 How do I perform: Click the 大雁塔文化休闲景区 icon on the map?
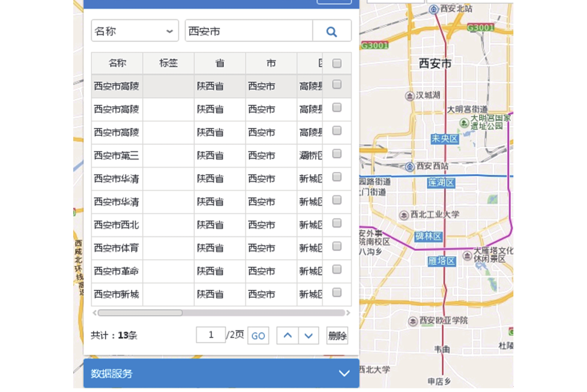[x=467, y=256]
